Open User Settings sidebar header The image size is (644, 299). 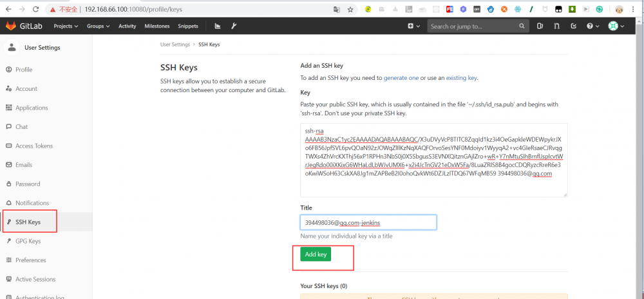pyautogui.click(x=33, y=48)
